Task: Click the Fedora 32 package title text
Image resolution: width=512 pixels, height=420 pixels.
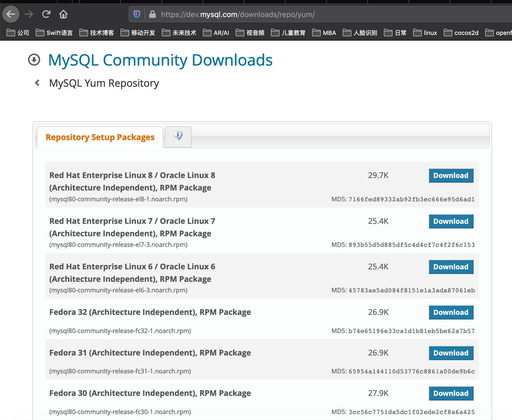Action: point(150,312)
